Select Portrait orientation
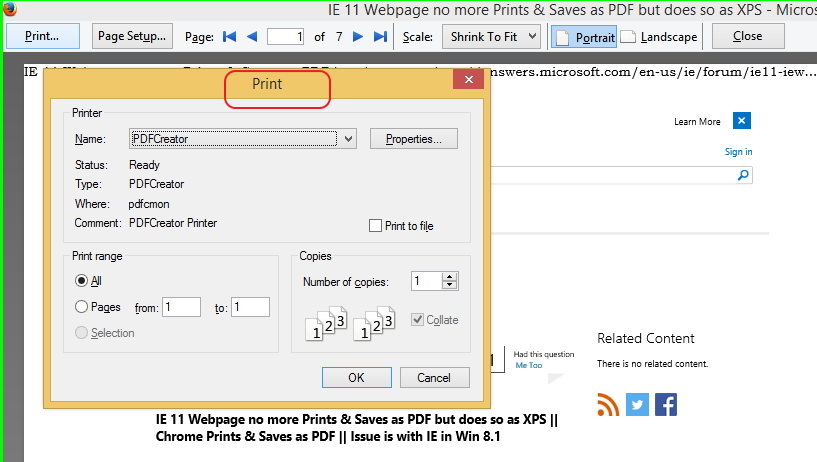 584,37
